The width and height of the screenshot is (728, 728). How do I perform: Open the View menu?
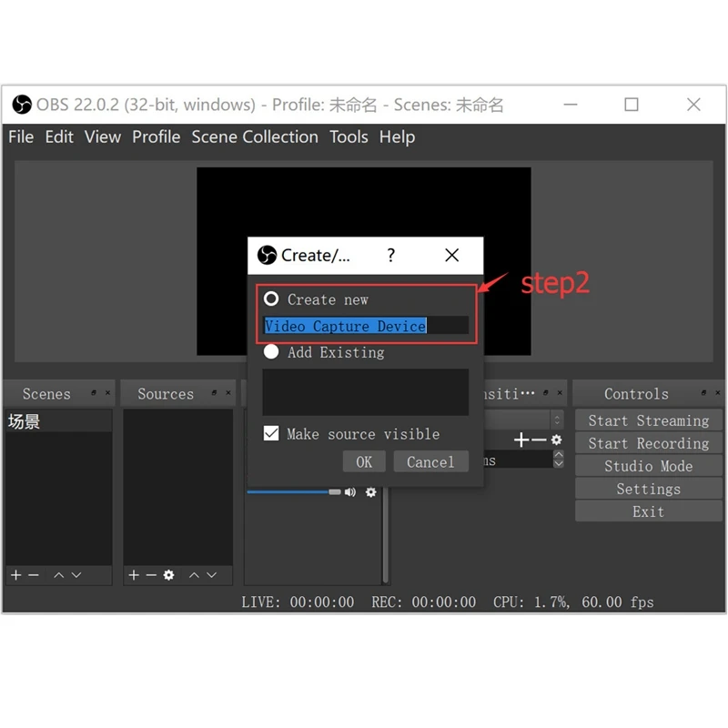(x=103, y=137)
